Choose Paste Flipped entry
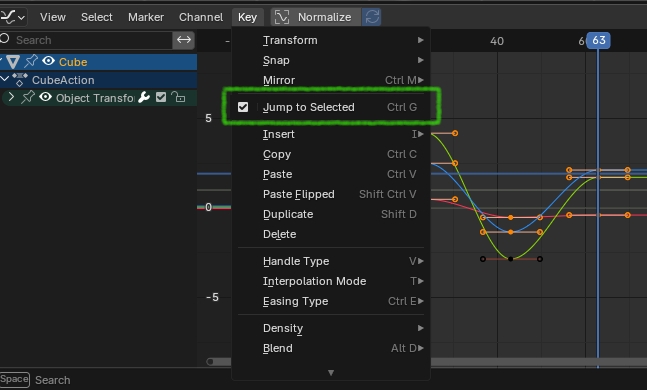Screen dimensions: 647x390 pyautogui.click(x=331, y=194)
